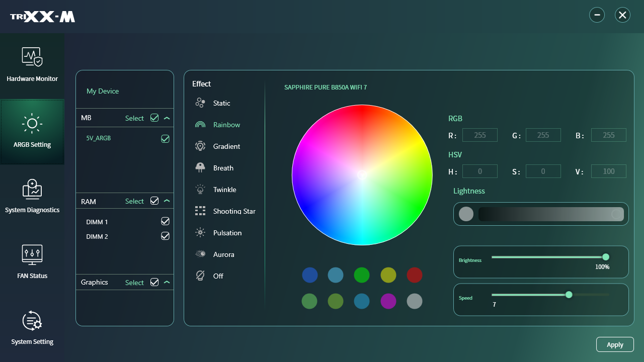Image resolution: width=644 pixels, height=362 pixels.
Task: Minimize the TRIXX-M window
Action: pyautogui.click(x=597, y=15)
